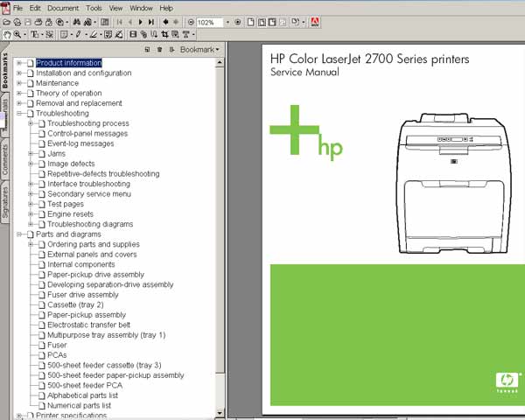The height and width of the screenshot is (420, 525).
Task: Click bookmarks scrollbar up arrow
Action: click(x=220, y=63)
